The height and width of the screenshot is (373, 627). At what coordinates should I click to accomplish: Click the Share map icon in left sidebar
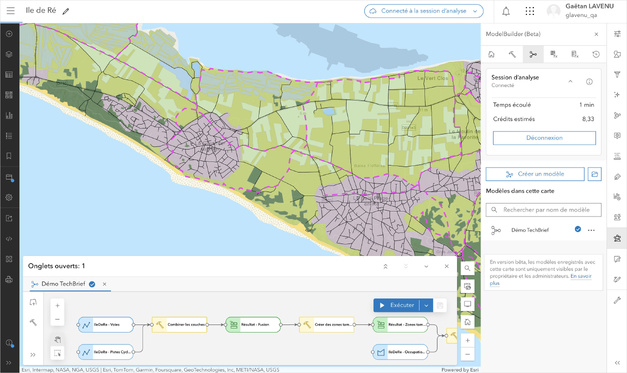9,218
